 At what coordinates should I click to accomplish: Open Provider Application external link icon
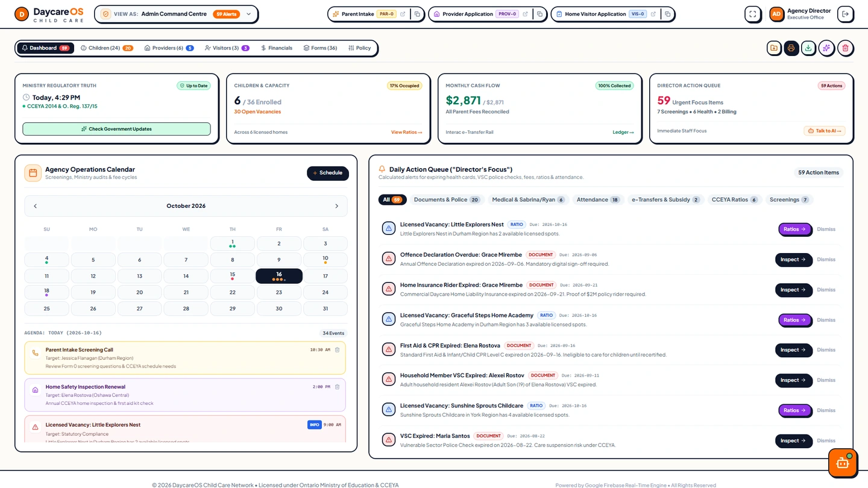[525, 14]
